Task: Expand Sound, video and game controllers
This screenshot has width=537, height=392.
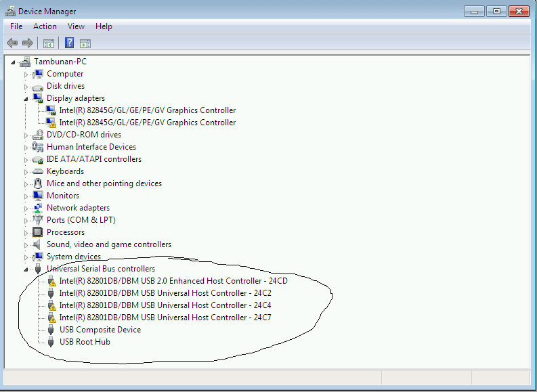Action: point(26,245)
